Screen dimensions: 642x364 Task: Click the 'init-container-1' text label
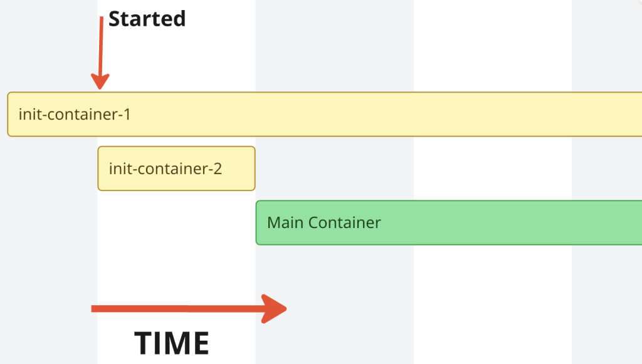[x=75, y=114]
